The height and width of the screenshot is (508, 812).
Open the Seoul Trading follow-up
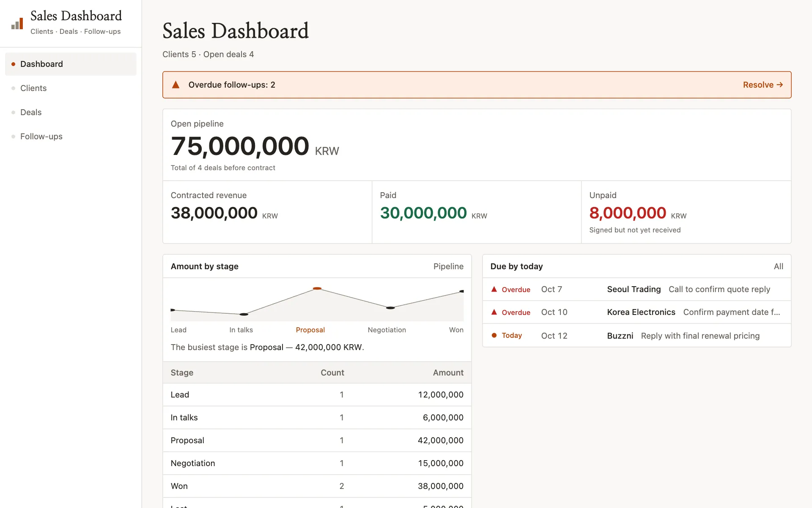point(637,289)
